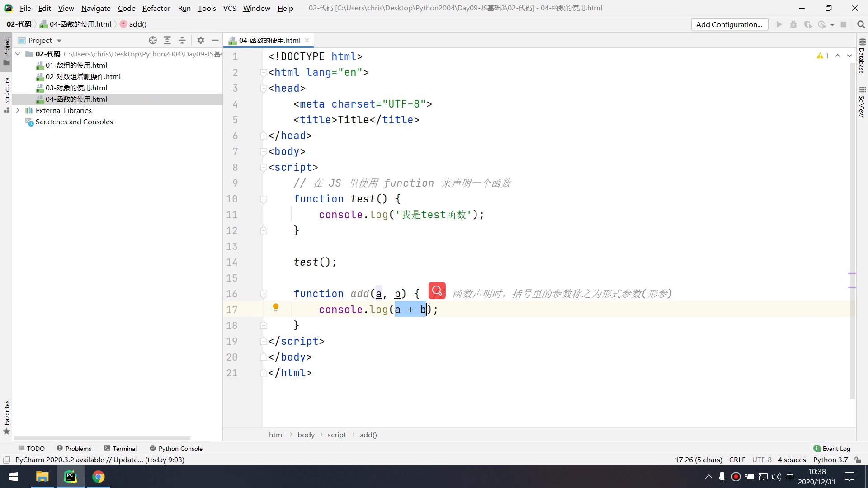Open the Refactor menu
Screen dimensions: 868x488
point(156,8)
